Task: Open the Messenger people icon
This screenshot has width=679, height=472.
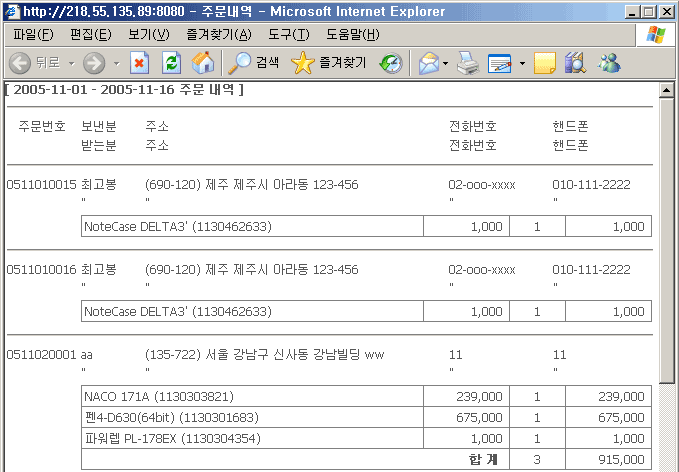Action: coord(608,63)
